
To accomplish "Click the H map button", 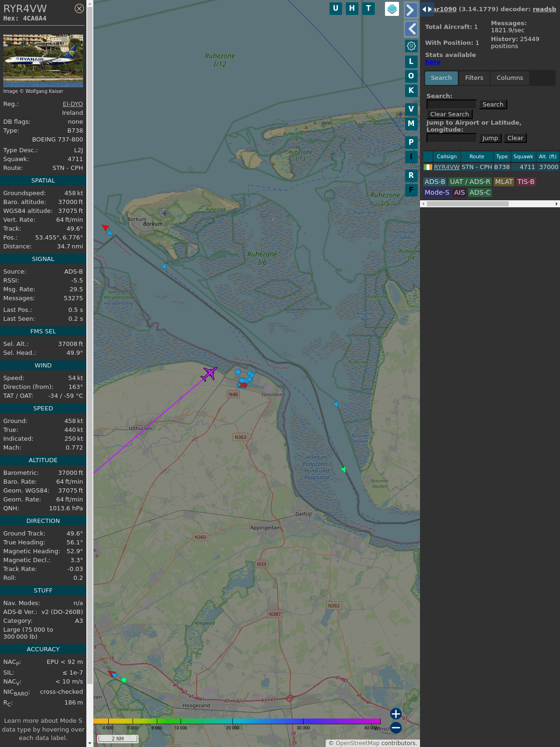I will [x=352, y=8].
